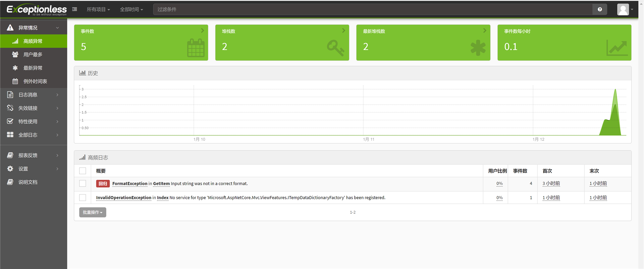This screenshot has width=644, height=269.
Task: Click the 3 小时前 first occurrence value
Action: pyautogui.click(x=551, y=184)
